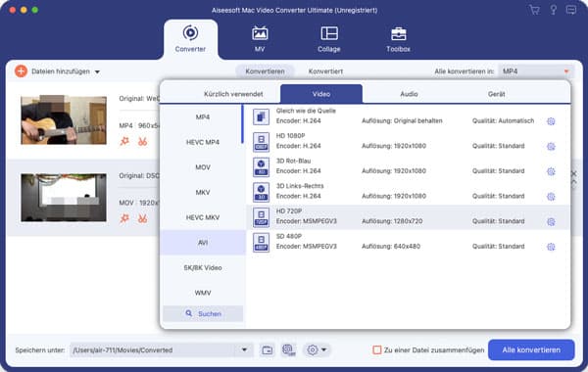Image resolution: width=588 pixels, height=372 pixels.
Task: Open settings gear for HD 720P preset
Action: 551,221
